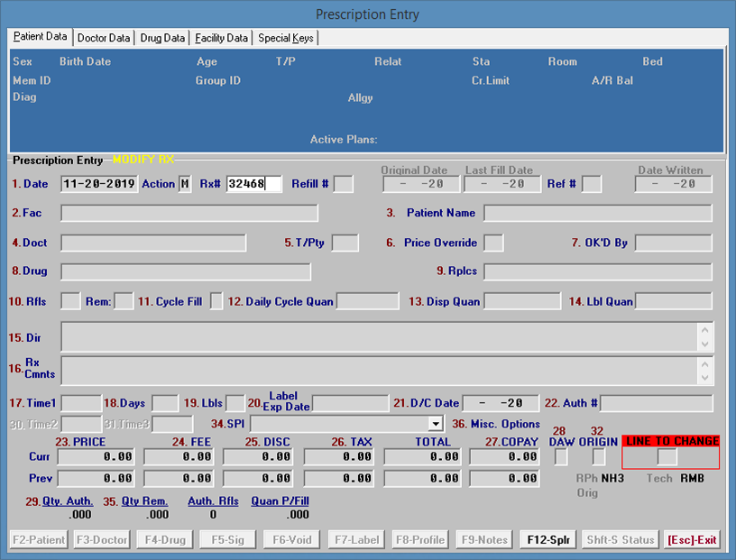
Task: Click the Auth # input field
Action: pyautogui.click(x=656, y=403)
